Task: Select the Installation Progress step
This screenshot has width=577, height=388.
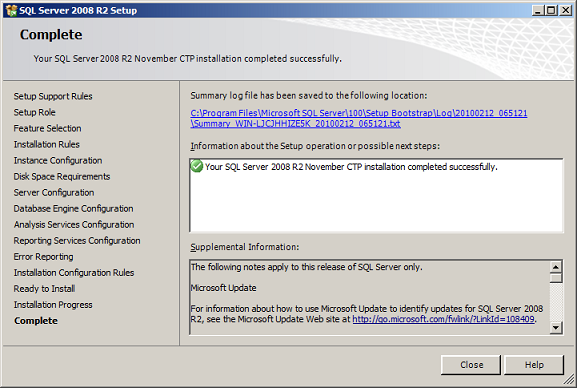Action: [53, 305]
